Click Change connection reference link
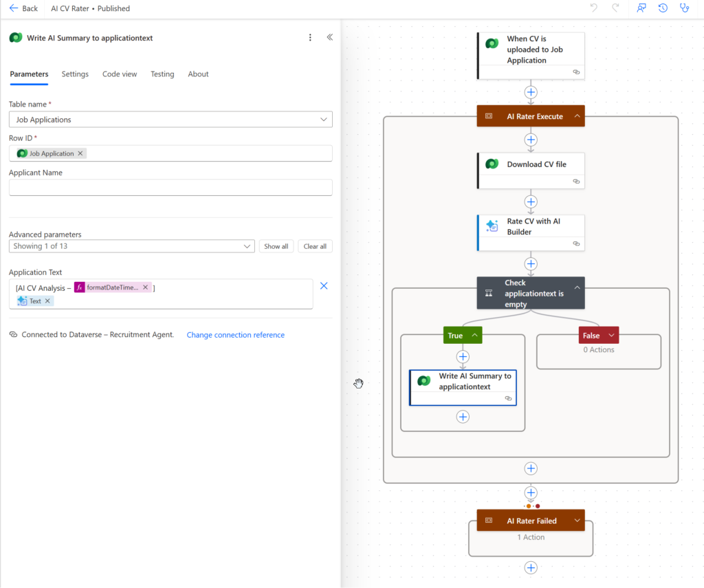This screenshot has height=588, width=704. (235, 335)
